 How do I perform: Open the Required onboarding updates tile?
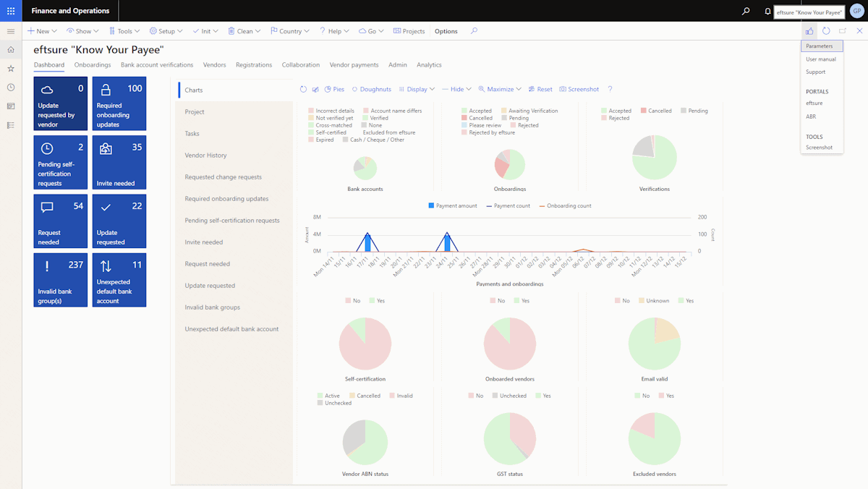click(x=119, y=104)
